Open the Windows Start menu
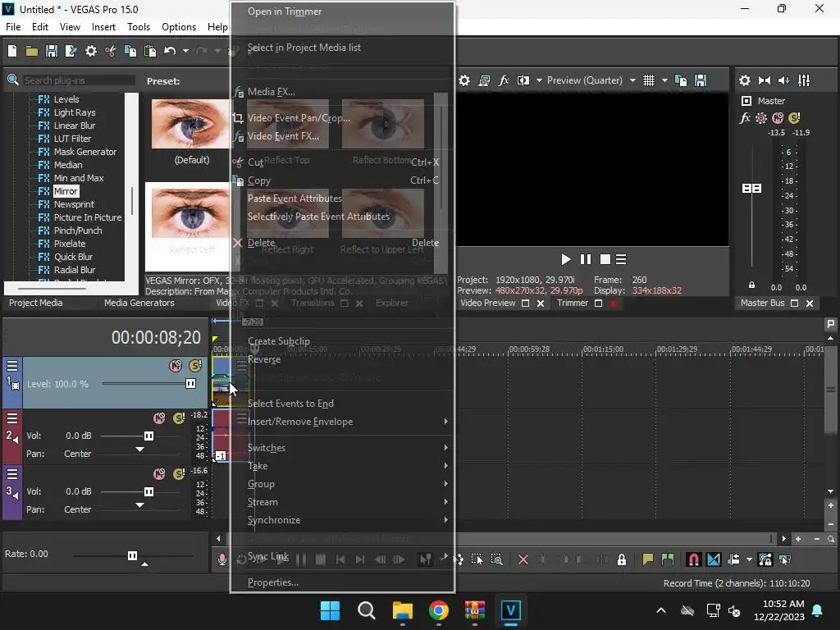This screenshot has height=630, width=840. 330,610
